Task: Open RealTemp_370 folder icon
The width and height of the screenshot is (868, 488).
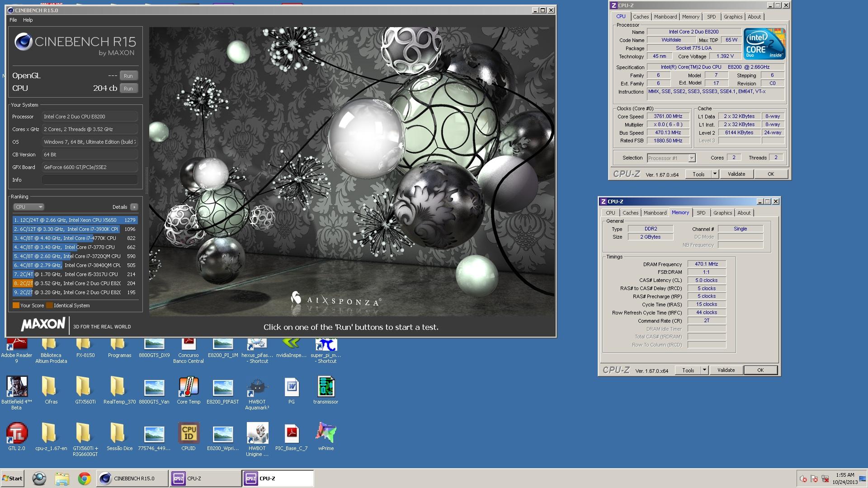Action: click(x=119, y=390)
